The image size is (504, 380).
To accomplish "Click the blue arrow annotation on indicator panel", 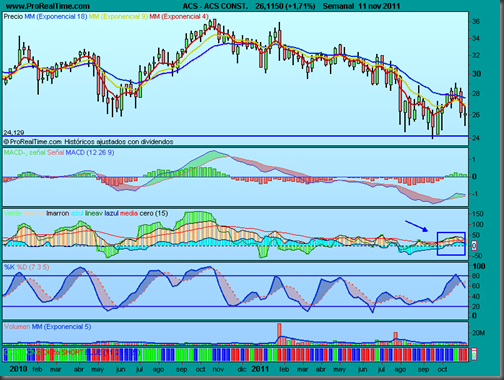I will tap(416, 226).
